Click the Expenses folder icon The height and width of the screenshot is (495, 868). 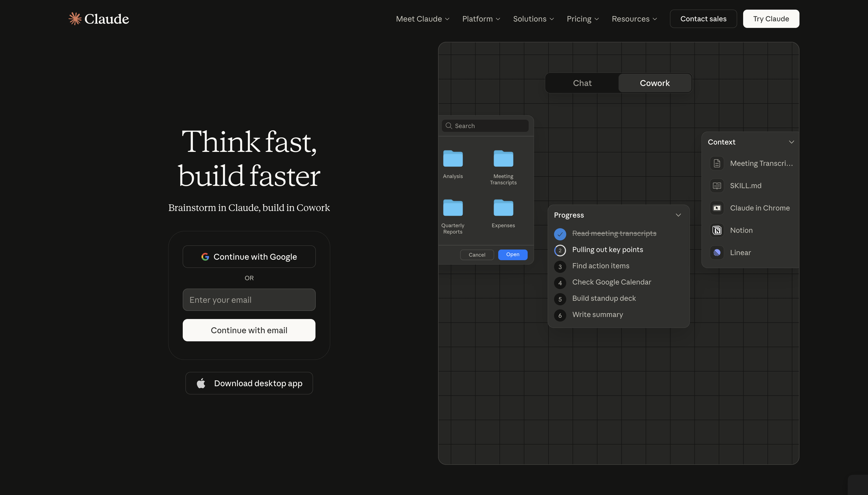point(503,208)
